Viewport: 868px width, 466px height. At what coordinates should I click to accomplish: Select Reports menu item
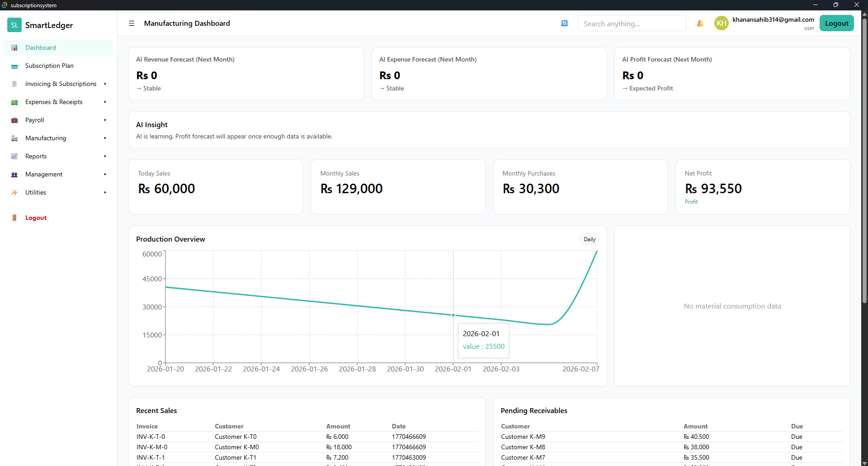coord(58,156)
